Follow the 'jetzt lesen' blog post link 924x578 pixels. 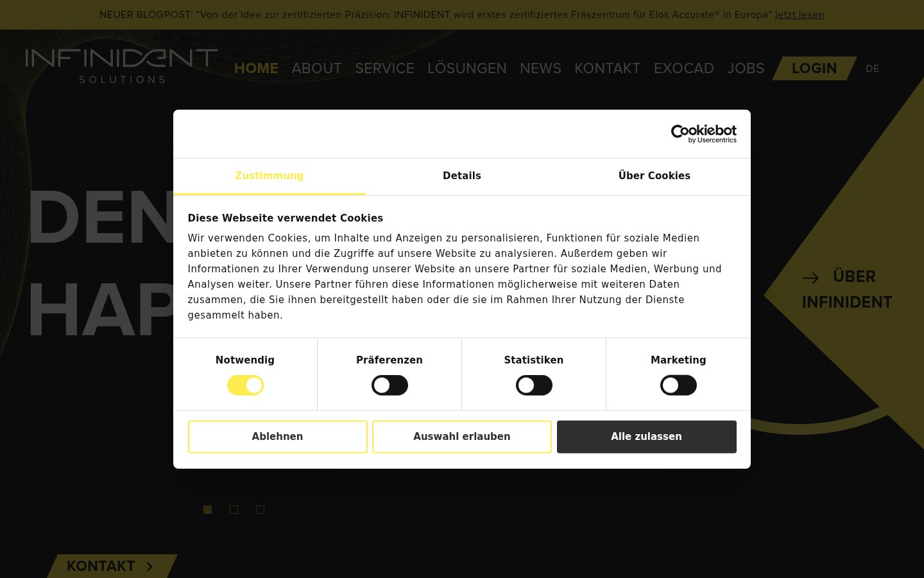pyautogui.click(x=800, y=15)
